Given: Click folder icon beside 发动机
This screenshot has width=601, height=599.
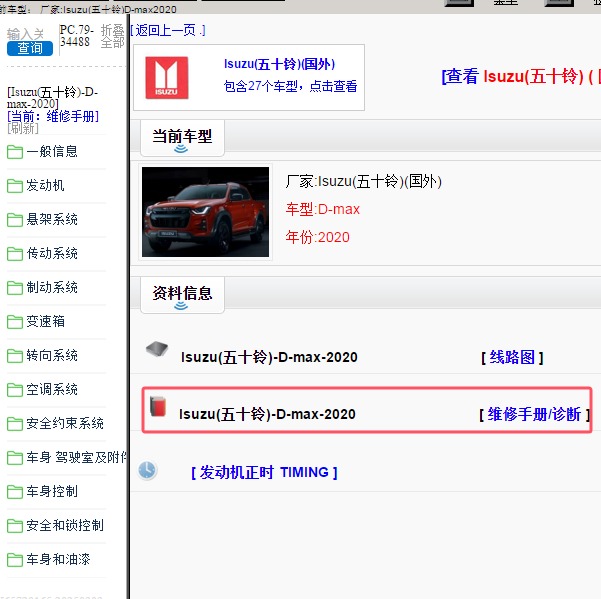Looking at the screenshot, I should pos(15,186).
